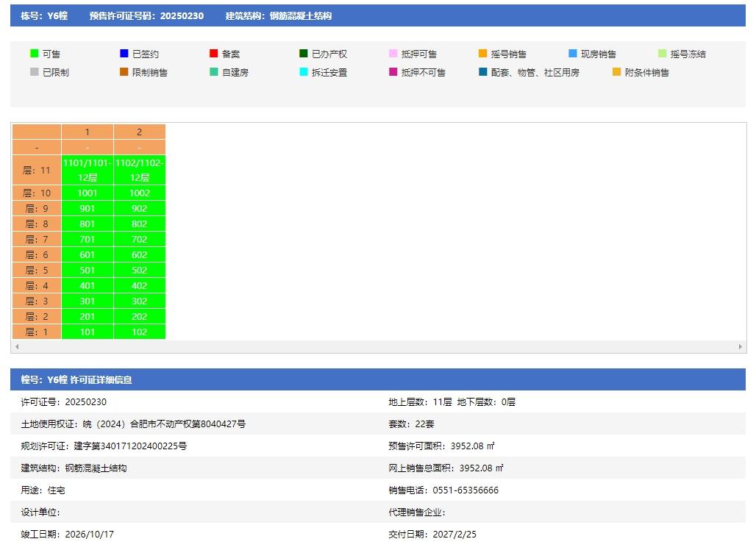Click the pink 抵押可售 legend swatch
This screenshot has width=756, height=550.
click(x=393, y=54)
